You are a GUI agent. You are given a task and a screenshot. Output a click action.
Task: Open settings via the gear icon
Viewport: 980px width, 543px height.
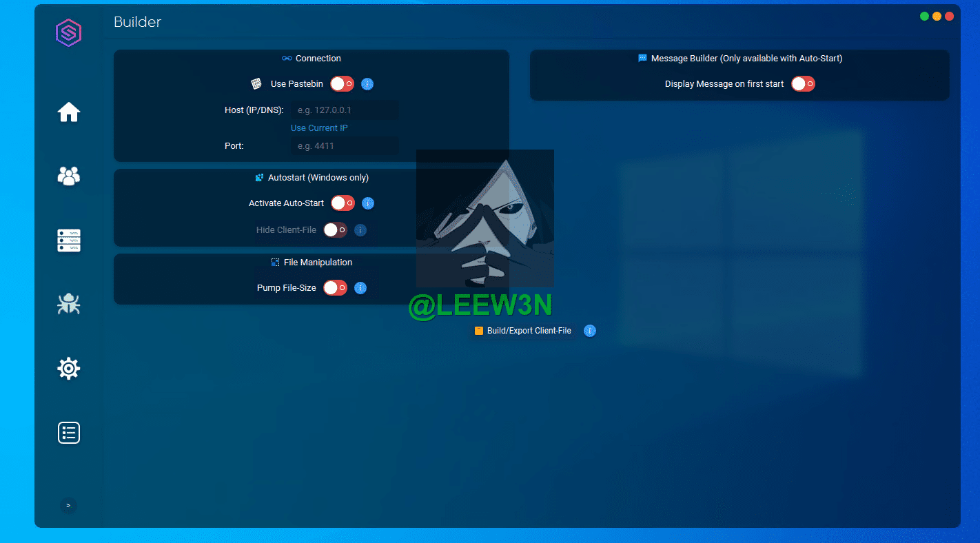(69, 369)
